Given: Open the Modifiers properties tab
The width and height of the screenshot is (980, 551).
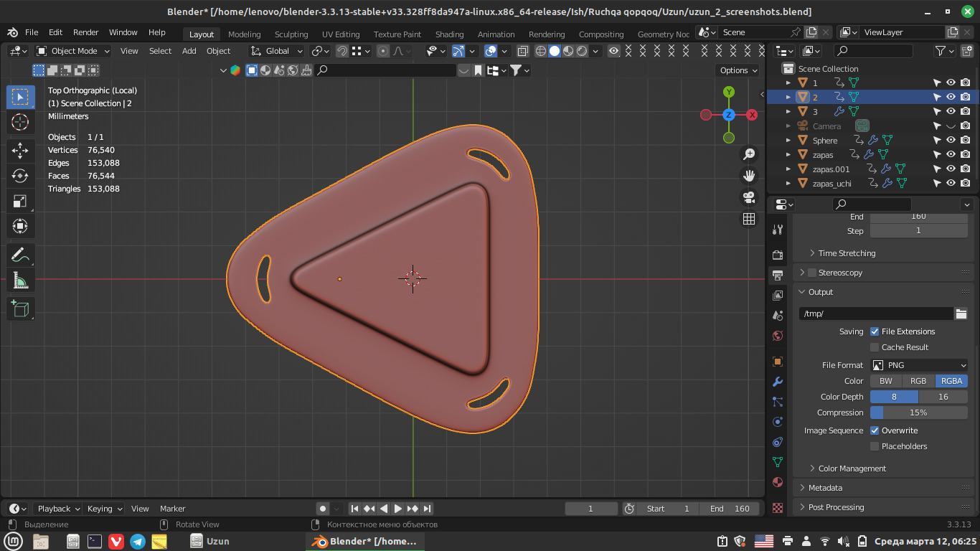Looking at the screenshot, I should (778, 382).
